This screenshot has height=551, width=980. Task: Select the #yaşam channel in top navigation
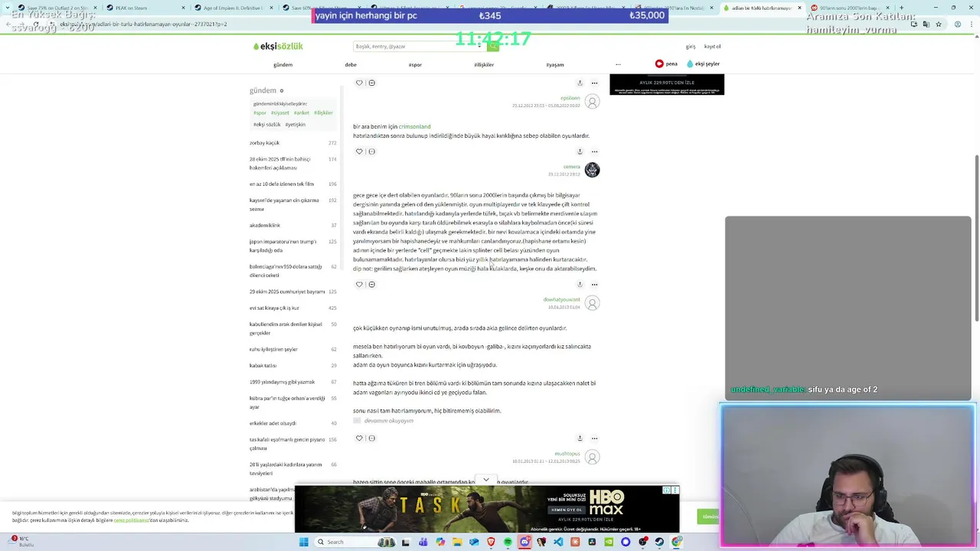[x=555, y=64]
